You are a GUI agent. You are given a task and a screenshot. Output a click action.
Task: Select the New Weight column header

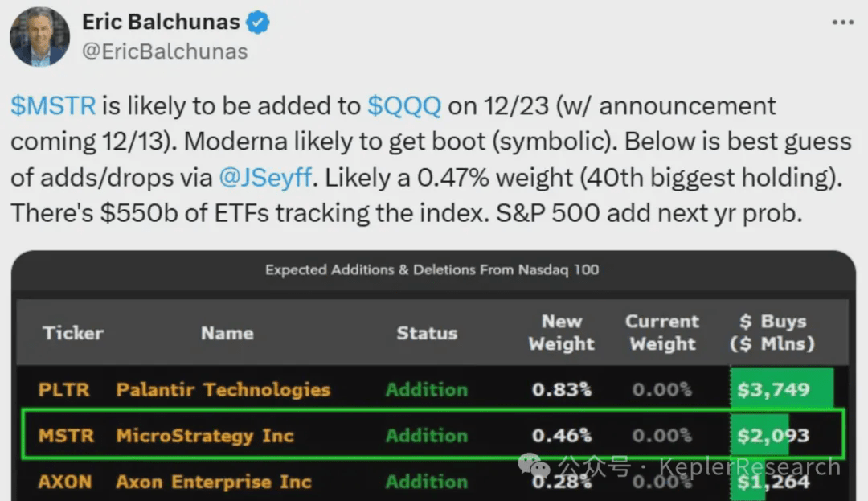[561, 332]
